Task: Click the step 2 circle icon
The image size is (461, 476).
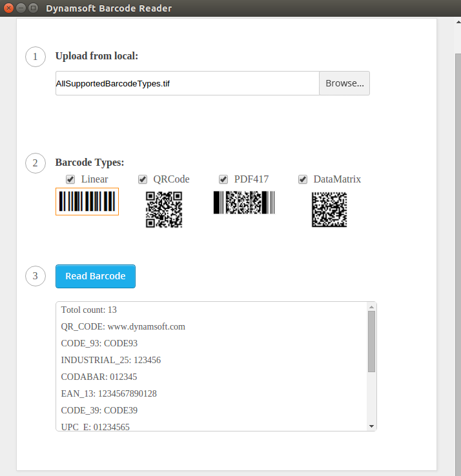Action: 36,163
